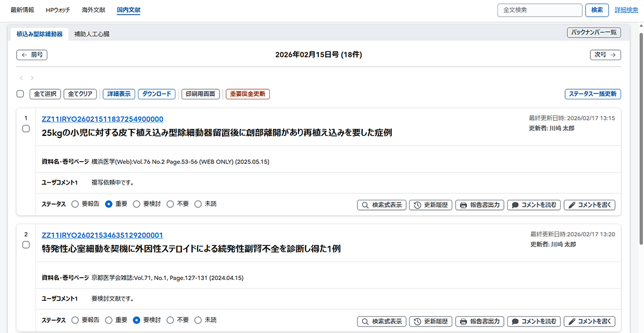
Task: Open the 詳細検索 link
Action: point(626,10)
